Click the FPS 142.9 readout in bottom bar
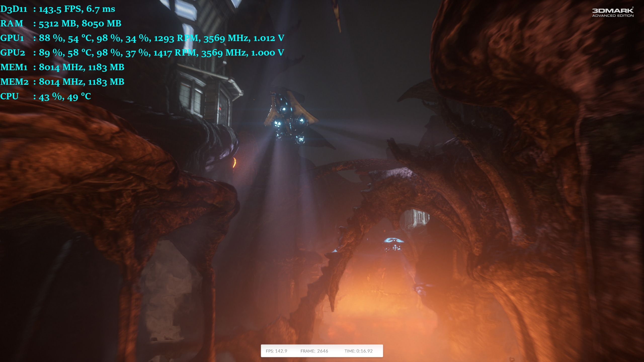The width and height of the screenshot is (644, 362). click(x=276, y=351)
